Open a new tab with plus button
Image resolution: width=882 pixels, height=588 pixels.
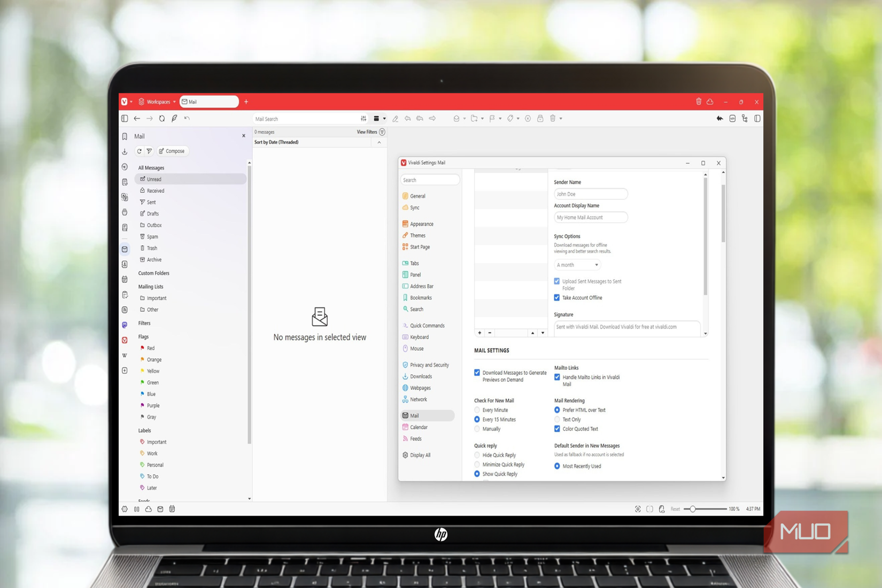(x=246, y=102)
